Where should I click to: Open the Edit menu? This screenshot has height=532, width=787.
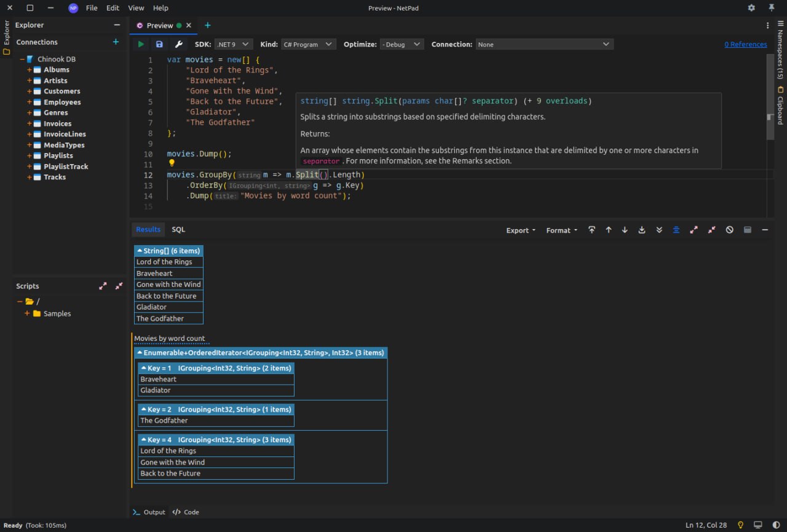[x=113, y=8]
